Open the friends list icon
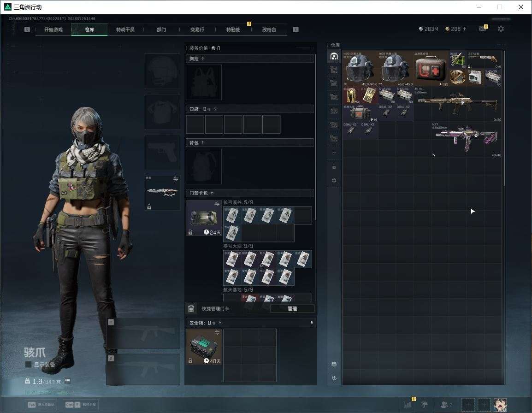This screenshot has height=413, width=532. [445, 405]
